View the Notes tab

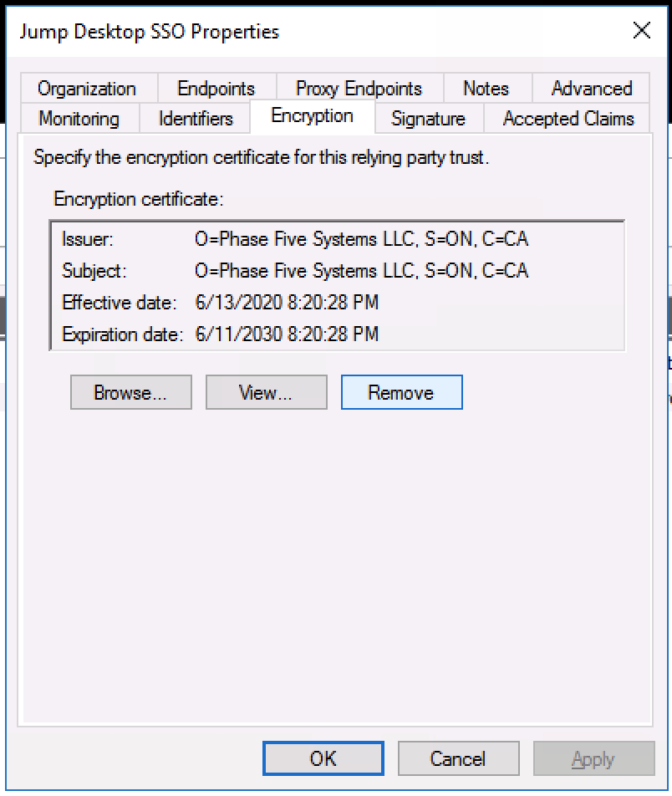point(486,88)
